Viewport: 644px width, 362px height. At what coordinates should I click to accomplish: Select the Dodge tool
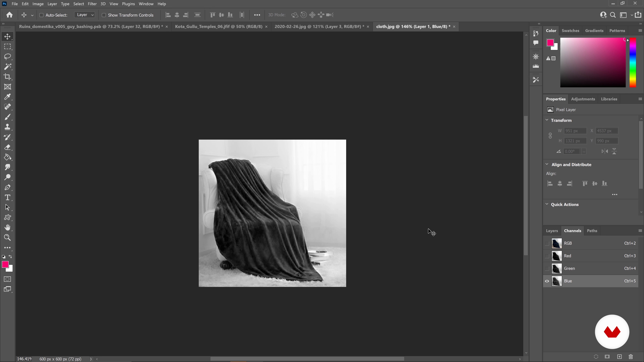[8, 177]
